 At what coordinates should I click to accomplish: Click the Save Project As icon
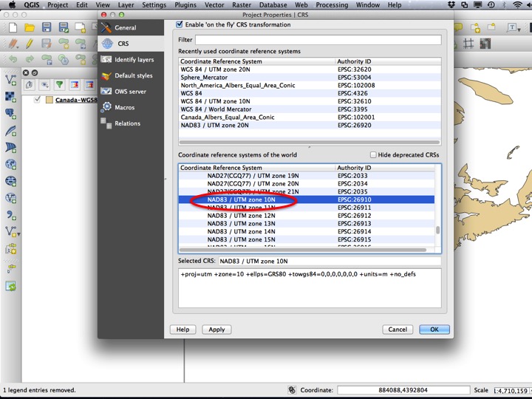(64, 27)
